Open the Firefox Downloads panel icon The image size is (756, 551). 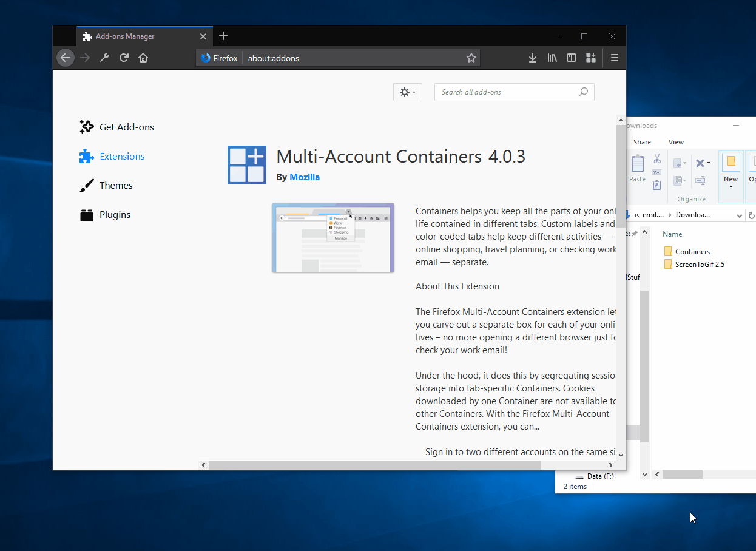click(532, 58)
